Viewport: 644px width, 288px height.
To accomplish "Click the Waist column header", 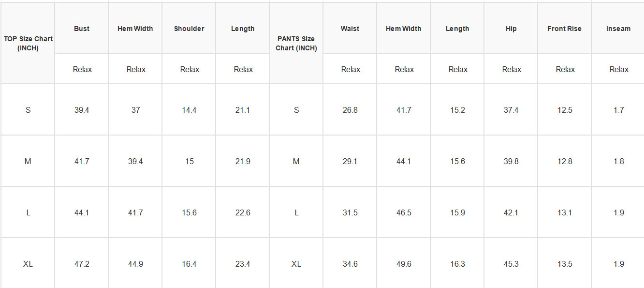I will (x=350, y=29).
